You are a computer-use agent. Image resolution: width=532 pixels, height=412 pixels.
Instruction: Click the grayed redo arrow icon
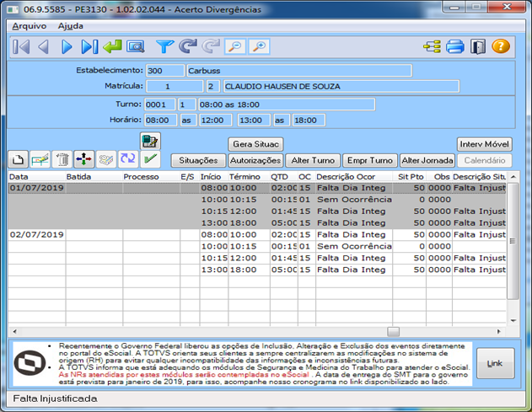pos(211,46)
